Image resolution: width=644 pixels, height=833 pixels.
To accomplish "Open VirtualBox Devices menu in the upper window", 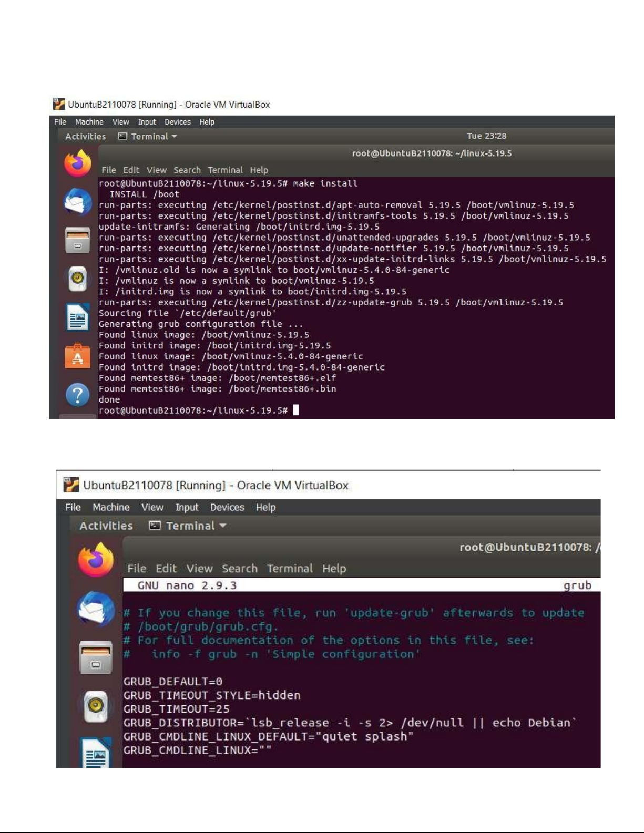I will tap(178, 122).
